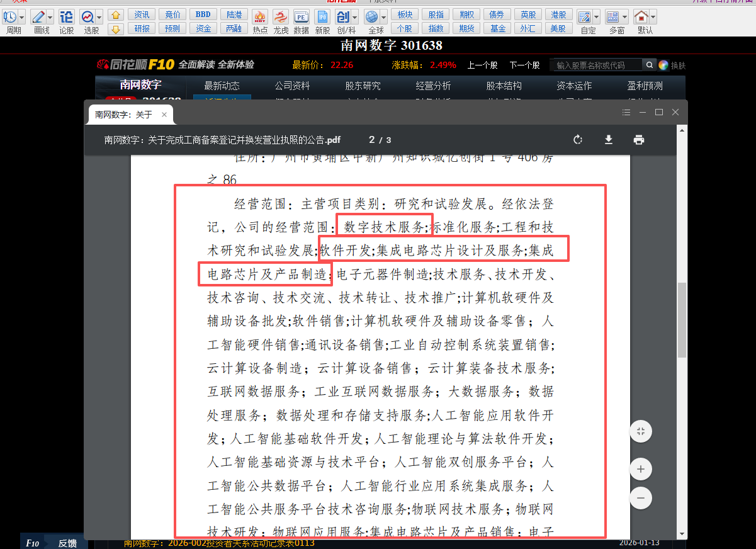
Task: Switch to the 股东研究 tab
Action: [363, 86]
